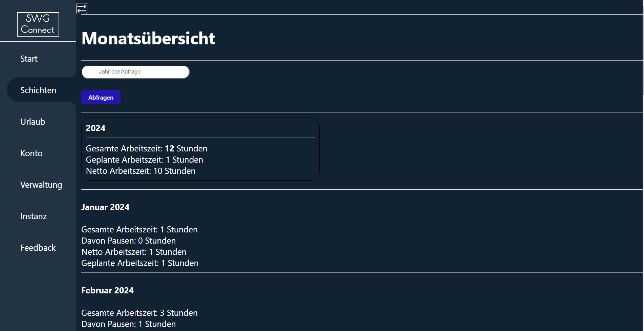Focus the Jahr der Abfrage input field
Screen dimensions: 644x331
click(135, 72)
